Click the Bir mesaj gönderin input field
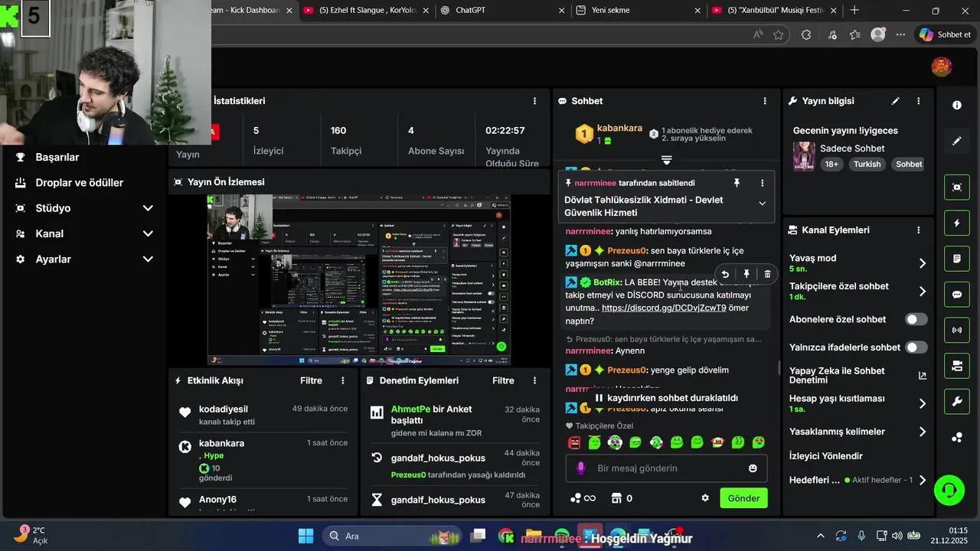 pos(666,468)
